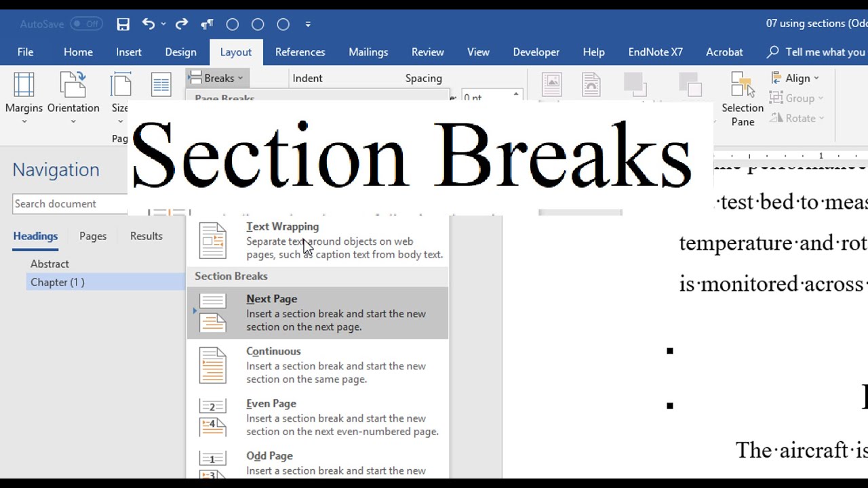Open the Acrobat tab

point(724,52)
